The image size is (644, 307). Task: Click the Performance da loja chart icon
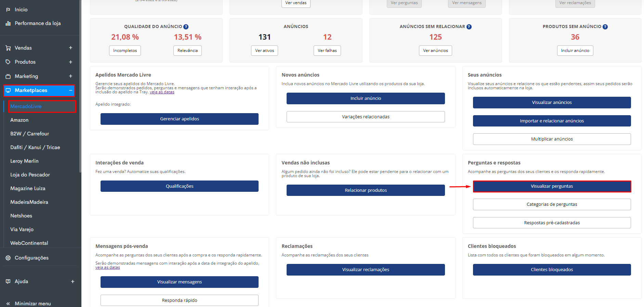coord(8,23)
